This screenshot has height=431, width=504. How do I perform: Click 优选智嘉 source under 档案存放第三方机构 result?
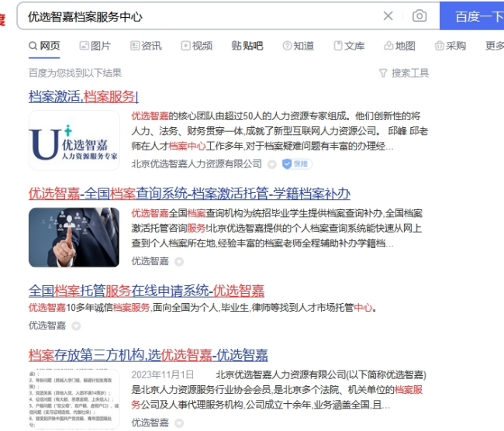coord(150,422)
